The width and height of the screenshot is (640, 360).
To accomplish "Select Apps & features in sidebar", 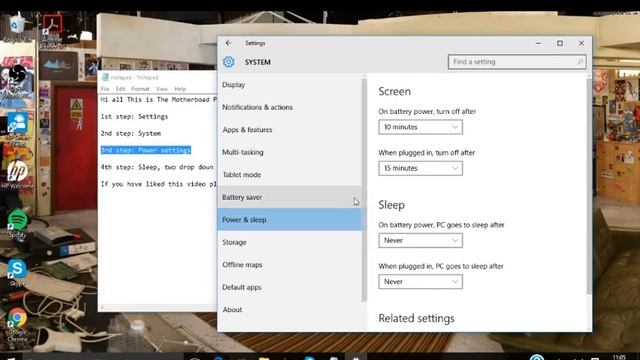I will (x=289, y=130).
